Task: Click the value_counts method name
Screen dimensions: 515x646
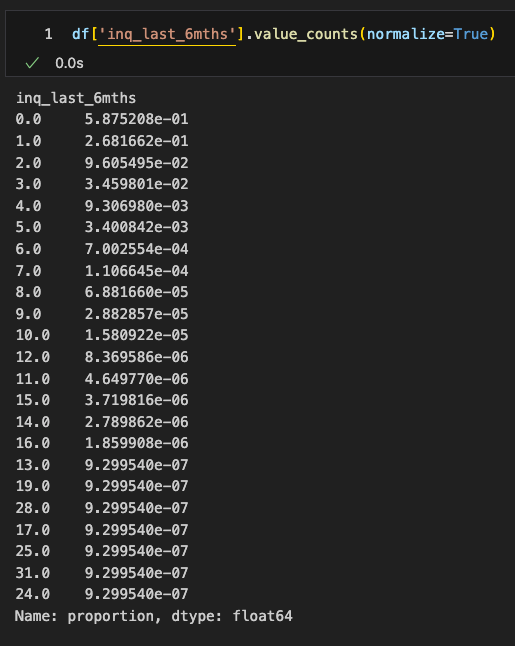Action: point(306,34)
